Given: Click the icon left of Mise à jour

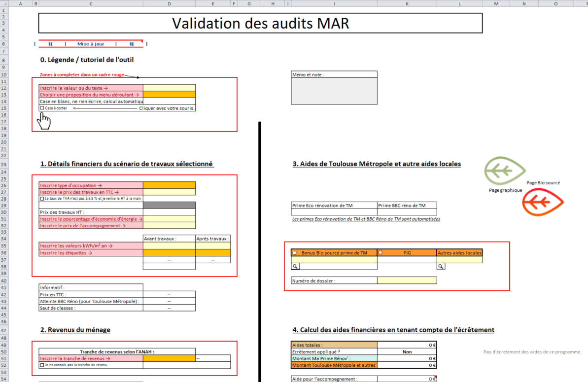Looking at the screenshot, I should coord(50,44).
